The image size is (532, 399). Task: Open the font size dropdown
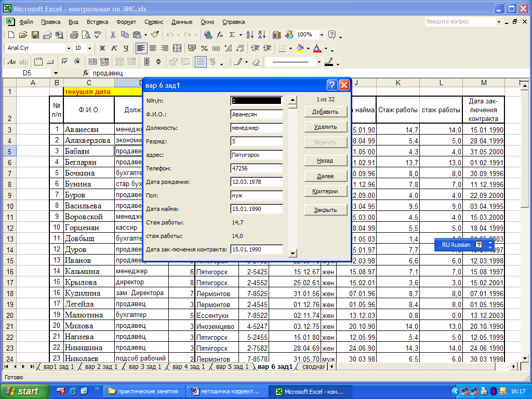(x=89, y=48)
